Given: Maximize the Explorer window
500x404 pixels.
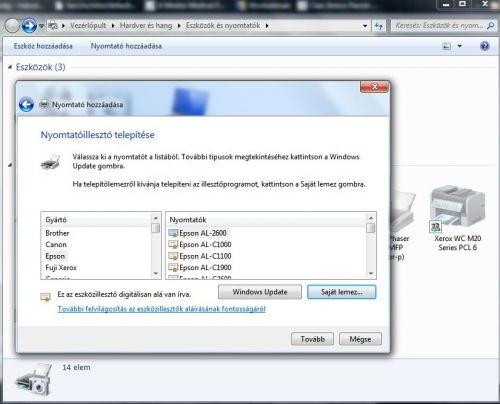Looking at the screenshot, I should pyautogui.click(x=463, y=4).
